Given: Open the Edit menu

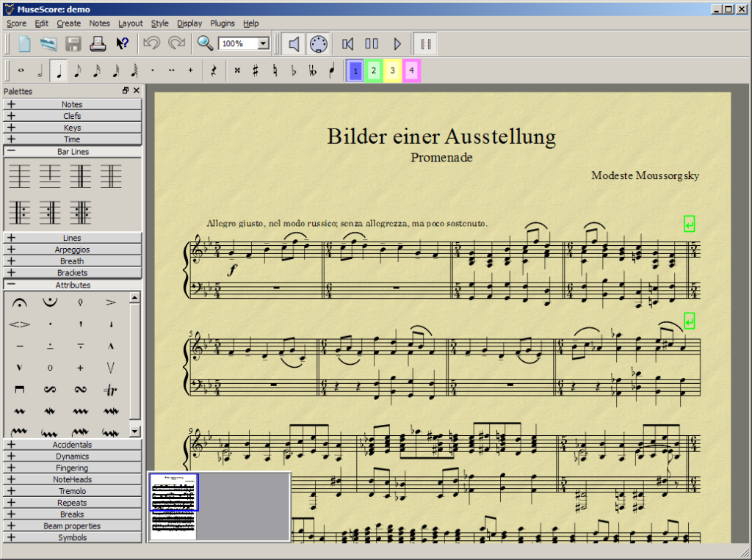Looking at the screenshot, I should (42, 23).
